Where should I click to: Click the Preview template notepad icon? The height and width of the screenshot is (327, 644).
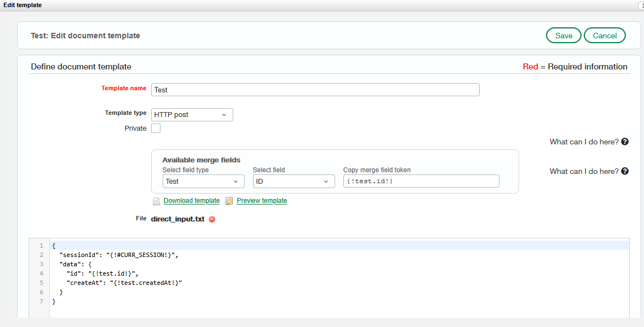coord(229,201)
